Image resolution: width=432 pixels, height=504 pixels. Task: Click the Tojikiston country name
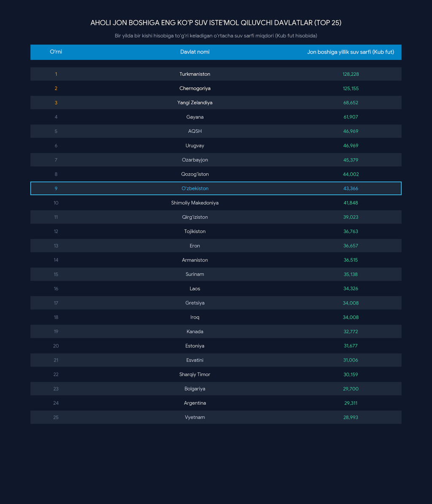point(195,232)
